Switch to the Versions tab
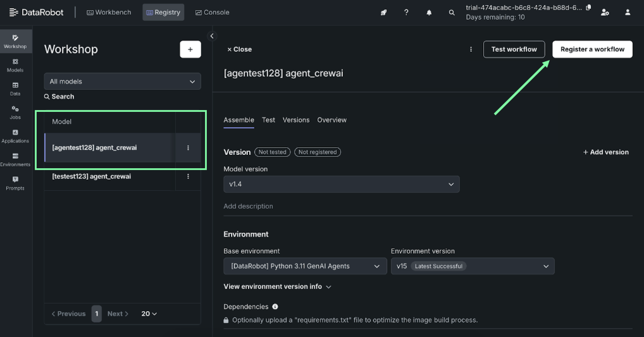Viewport: 644px width, 337px height. click(296, 120)
